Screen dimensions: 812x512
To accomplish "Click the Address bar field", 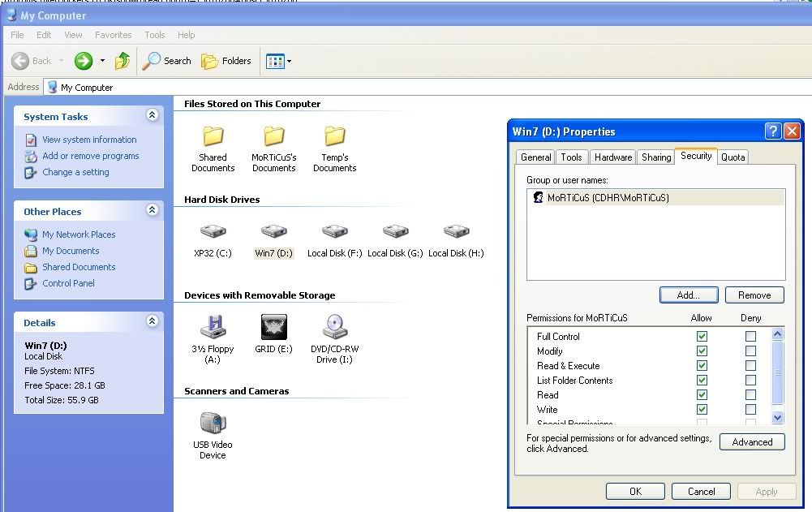I will coord(427,87).
